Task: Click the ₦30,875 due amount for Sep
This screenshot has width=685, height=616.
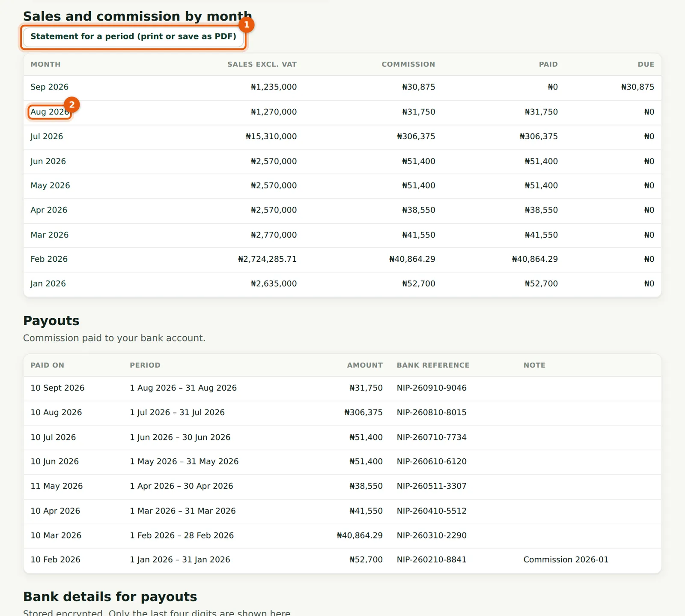Action: coord(637,87)
